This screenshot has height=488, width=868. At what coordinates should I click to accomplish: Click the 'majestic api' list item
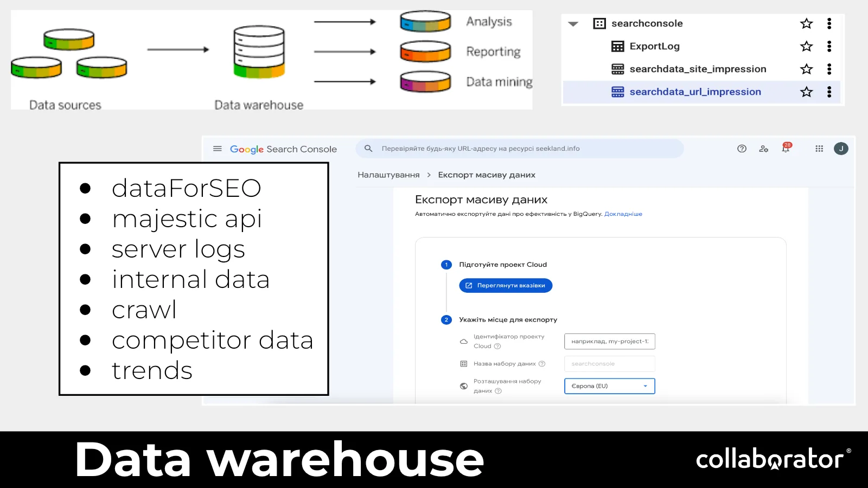(x=187, y=220)
